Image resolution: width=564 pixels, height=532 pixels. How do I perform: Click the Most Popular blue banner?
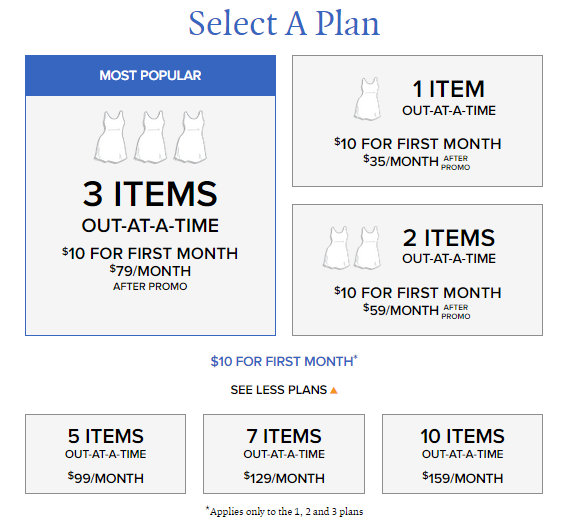pos(150,76)
